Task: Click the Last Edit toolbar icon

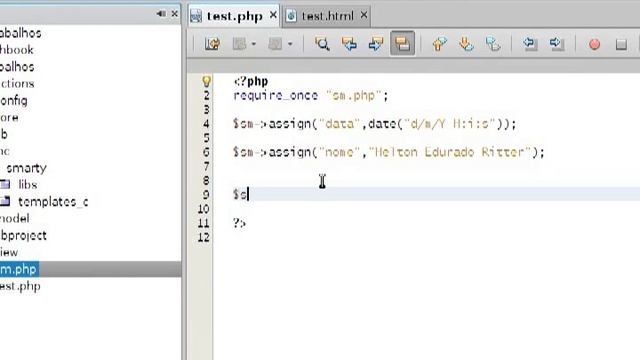Action: (x=212, y=43)
